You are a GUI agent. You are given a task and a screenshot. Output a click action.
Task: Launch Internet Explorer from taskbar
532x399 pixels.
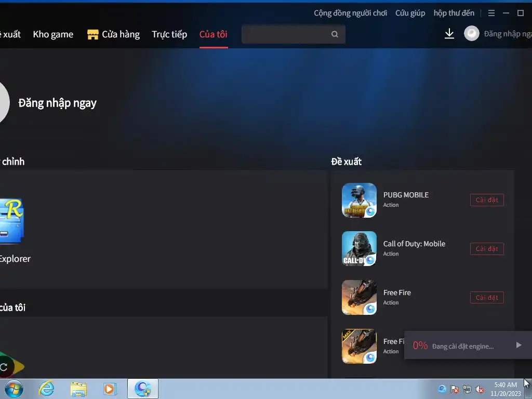click(46, 389)
